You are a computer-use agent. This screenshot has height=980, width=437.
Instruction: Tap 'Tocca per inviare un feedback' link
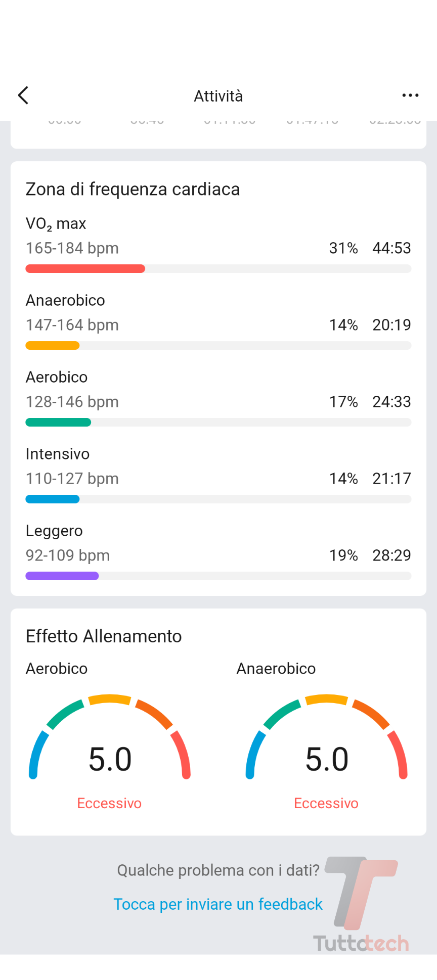click(x=218, y=904)
